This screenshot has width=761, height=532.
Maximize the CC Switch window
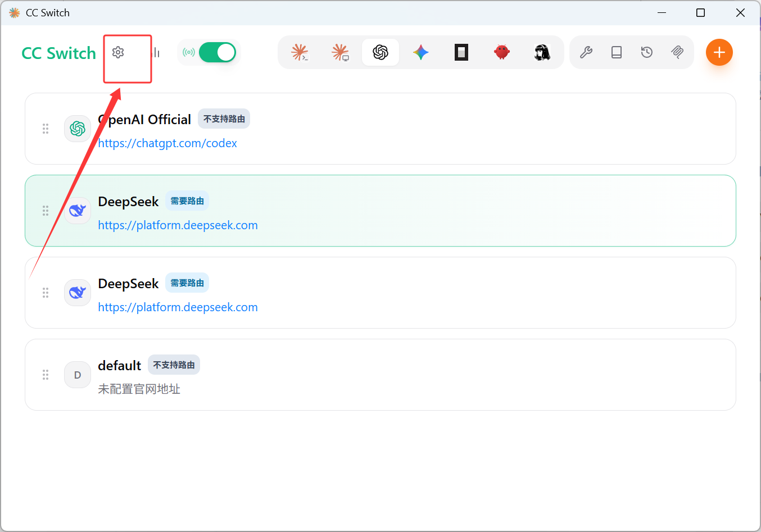(x=700, y=12)
